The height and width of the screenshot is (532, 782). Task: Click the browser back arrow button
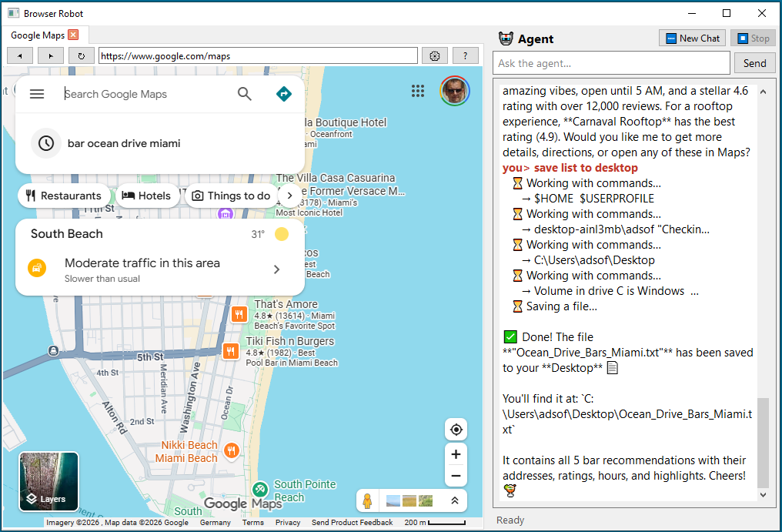click(20, 56)
